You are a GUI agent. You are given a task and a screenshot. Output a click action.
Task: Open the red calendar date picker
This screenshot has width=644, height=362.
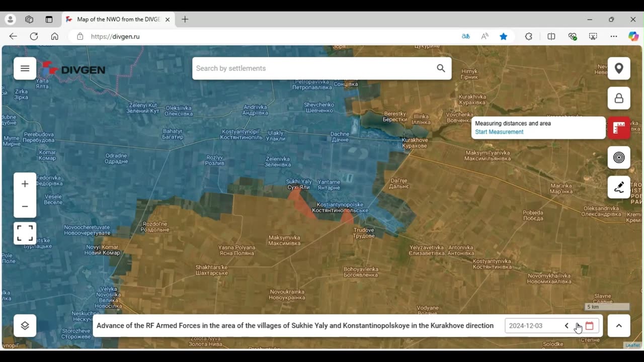590,326
